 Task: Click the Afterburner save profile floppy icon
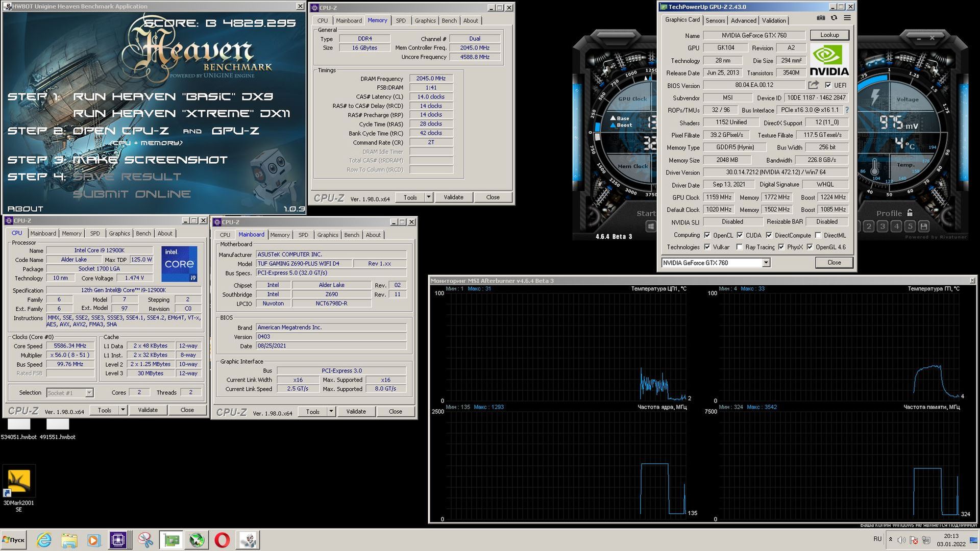924,226
